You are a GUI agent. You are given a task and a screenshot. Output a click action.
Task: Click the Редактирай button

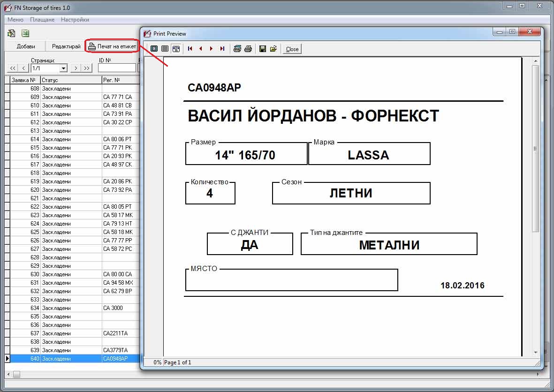pos(66,46)
